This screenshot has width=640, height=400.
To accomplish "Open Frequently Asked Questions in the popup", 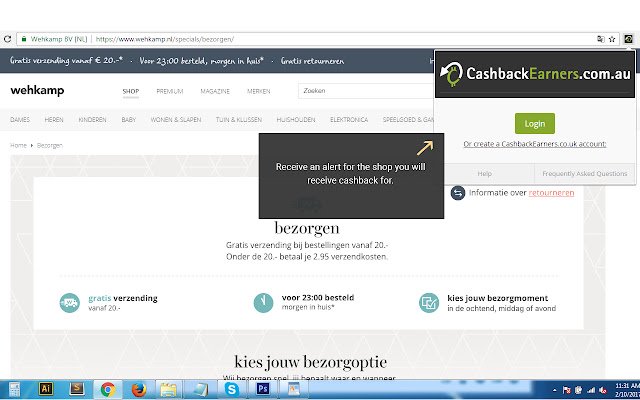I will click(584, 173).
